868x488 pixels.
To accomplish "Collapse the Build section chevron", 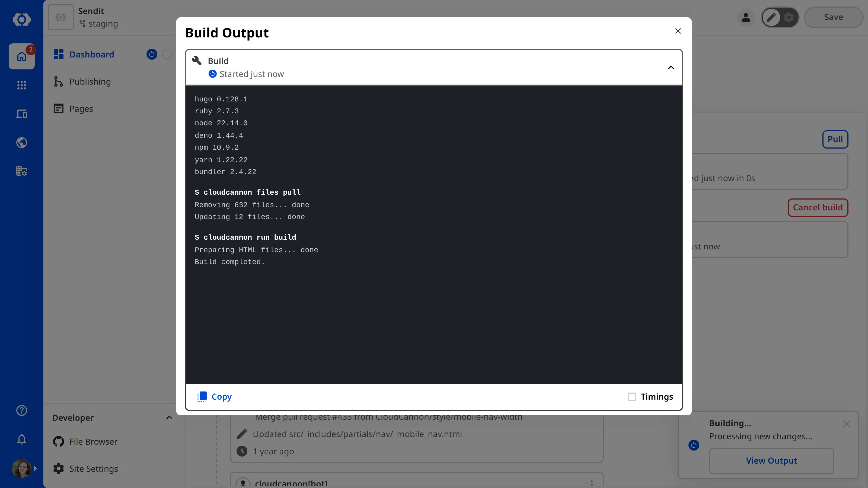I will pos(671,67).
